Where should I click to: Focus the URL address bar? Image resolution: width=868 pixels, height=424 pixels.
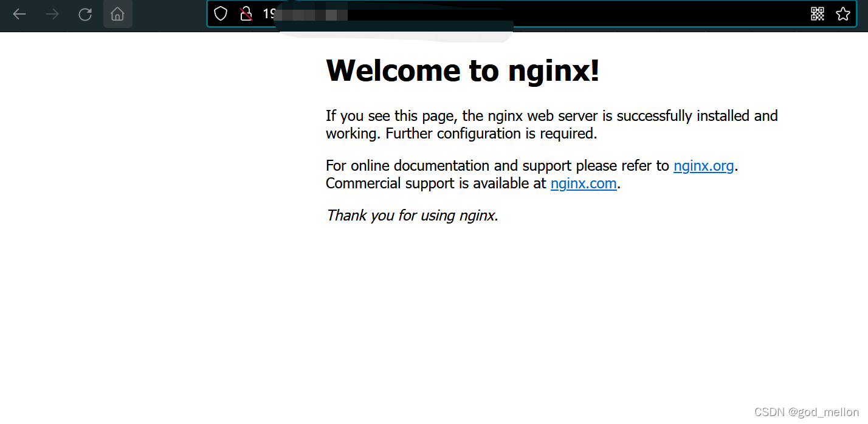[x=532, y=14]
